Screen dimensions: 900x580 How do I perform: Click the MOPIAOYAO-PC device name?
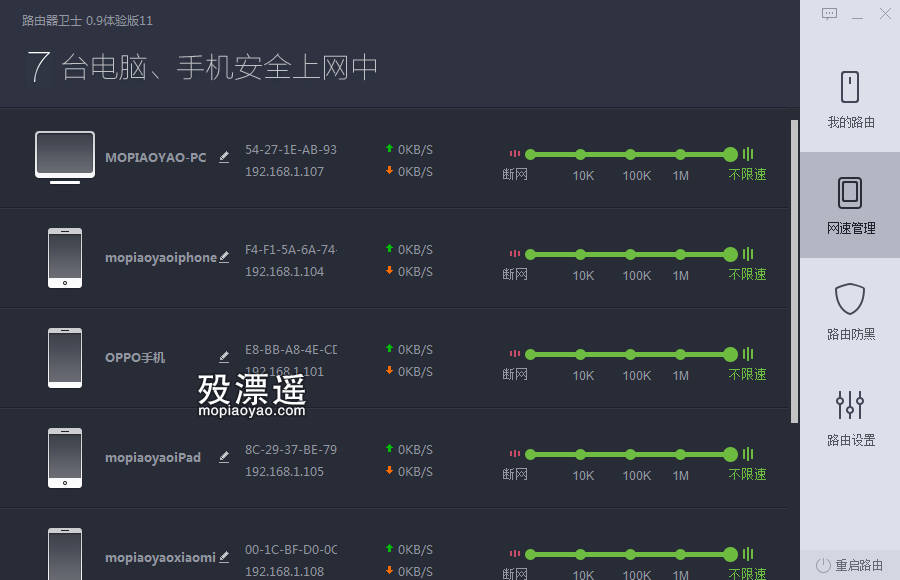(156, 157)
